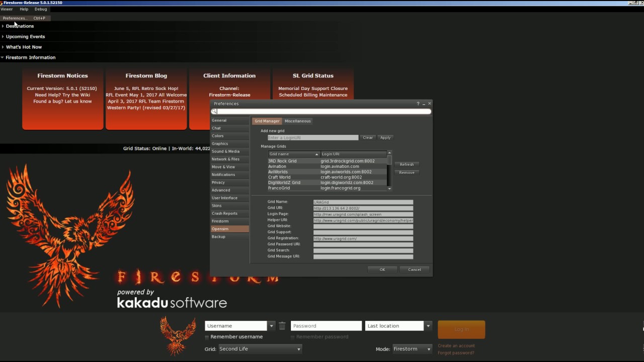
Task: Select the FrancoGrid row
Action: click(x=327, y=188)
